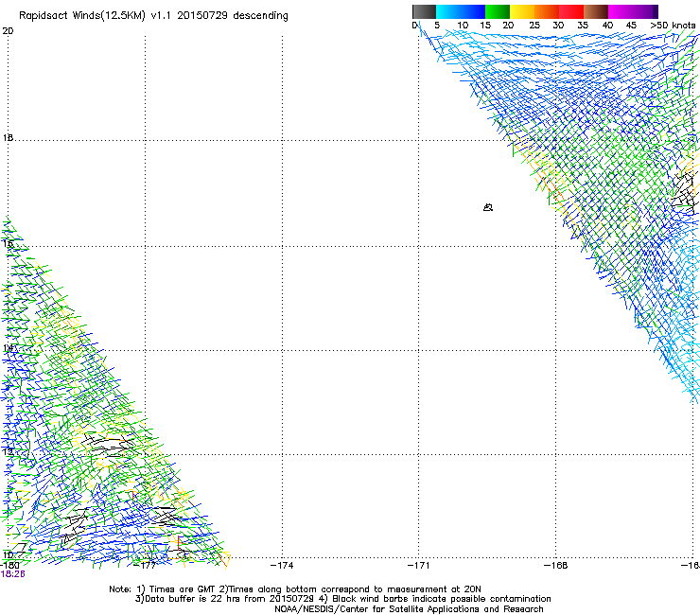
Task: Click the legend scale value '25'
Action: click(x=534, y=25)
